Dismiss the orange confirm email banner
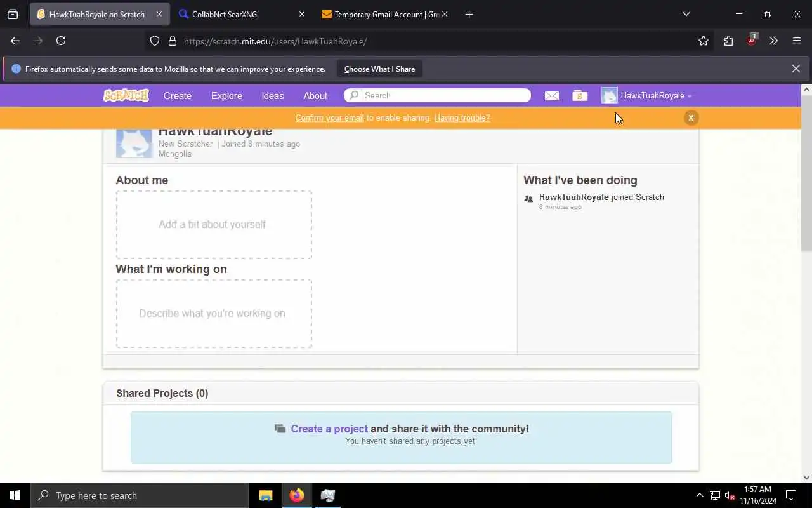 tap(691, 118)
